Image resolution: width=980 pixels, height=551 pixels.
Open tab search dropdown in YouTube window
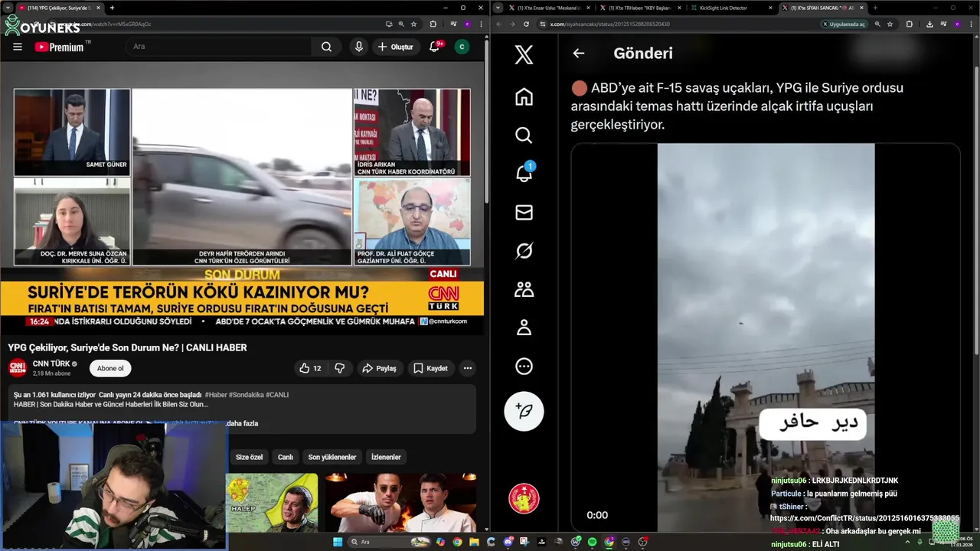tap(8, 8)
